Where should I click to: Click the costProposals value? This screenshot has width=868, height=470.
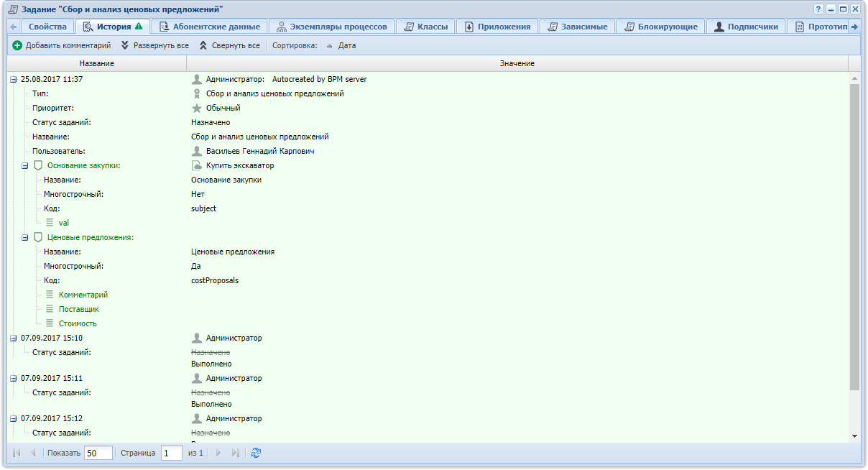coord(215,280)
